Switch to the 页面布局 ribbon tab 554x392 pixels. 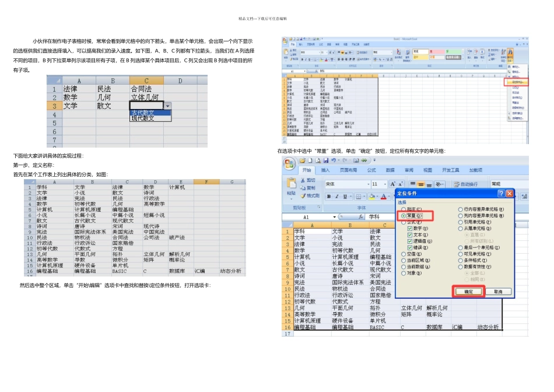[348, 170]
